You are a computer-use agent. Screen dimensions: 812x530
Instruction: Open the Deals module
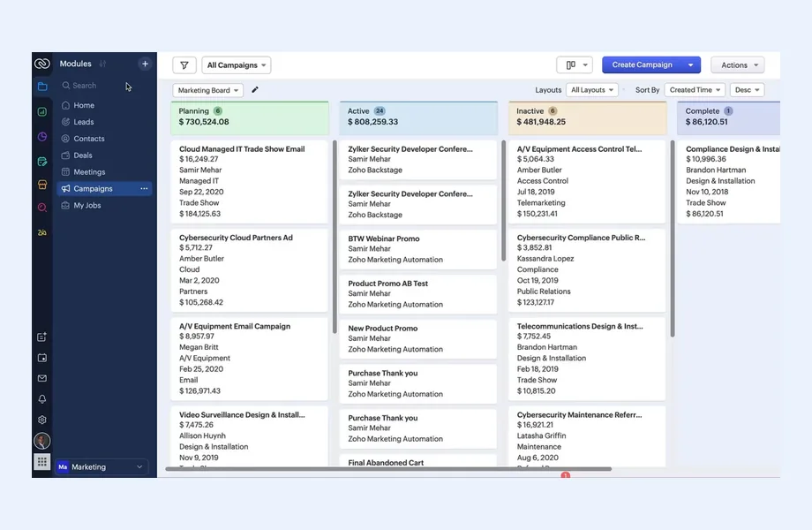pos(83,155)
